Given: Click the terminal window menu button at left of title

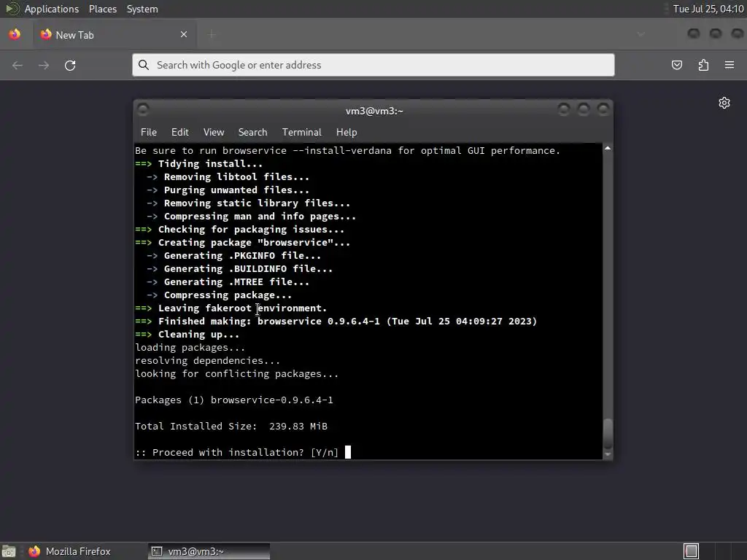Looking at the screenshot, I should point(143,110).
